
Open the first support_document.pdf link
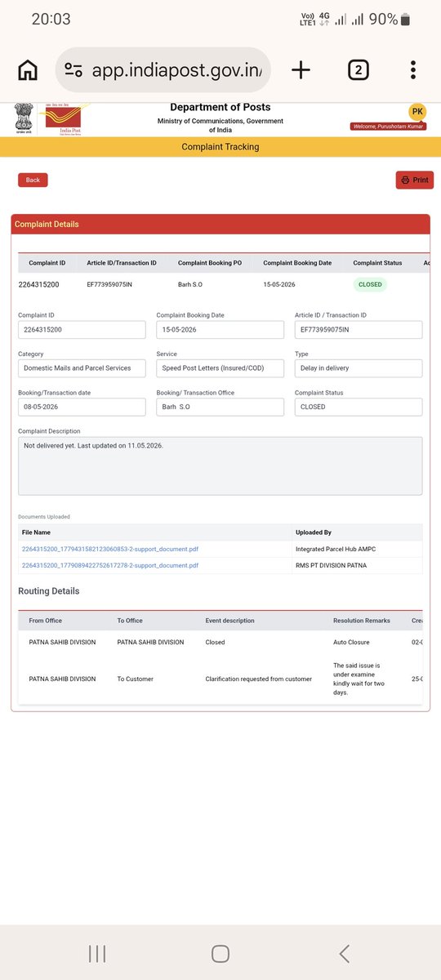click(x=110, y=549)
